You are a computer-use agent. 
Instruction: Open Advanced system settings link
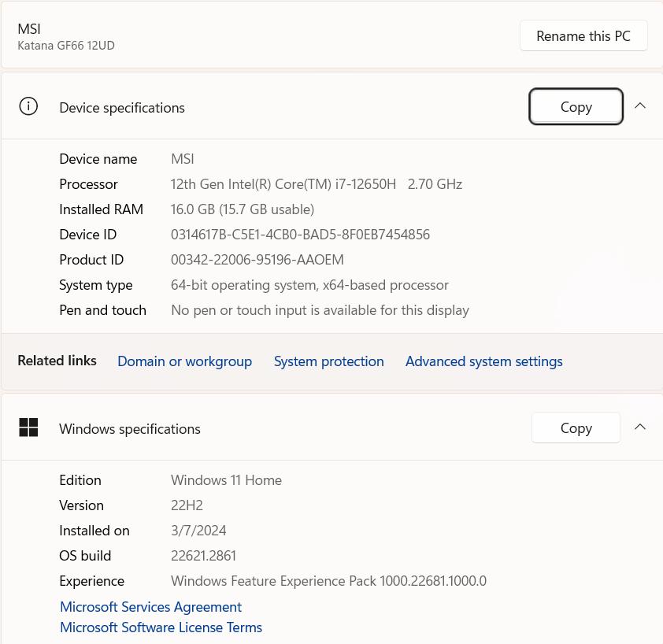pyautogui.click(x=484, y=361)
